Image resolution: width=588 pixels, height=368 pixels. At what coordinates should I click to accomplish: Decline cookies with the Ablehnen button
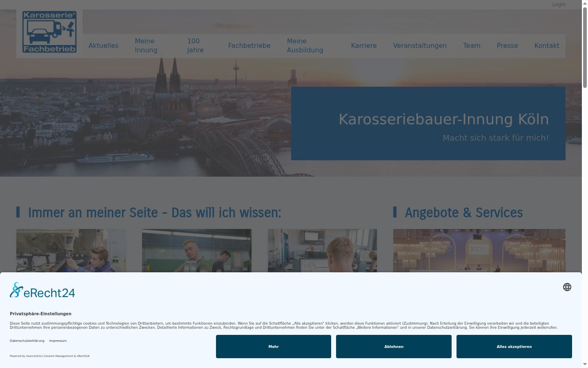point(394,346)
